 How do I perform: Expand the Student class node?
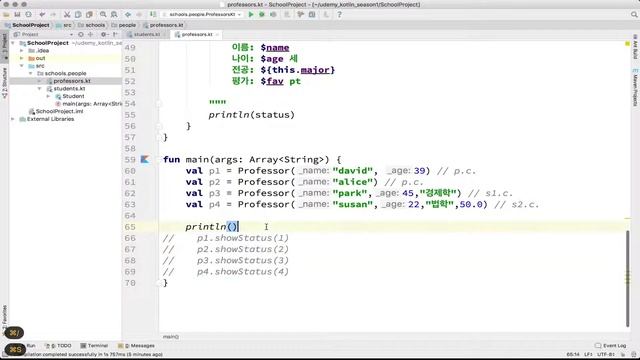(49, 96)
